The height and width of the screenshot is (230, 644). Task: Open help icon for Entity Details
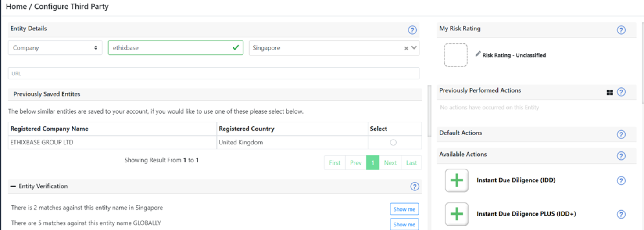pyautogui.click(x=412, y=30)
